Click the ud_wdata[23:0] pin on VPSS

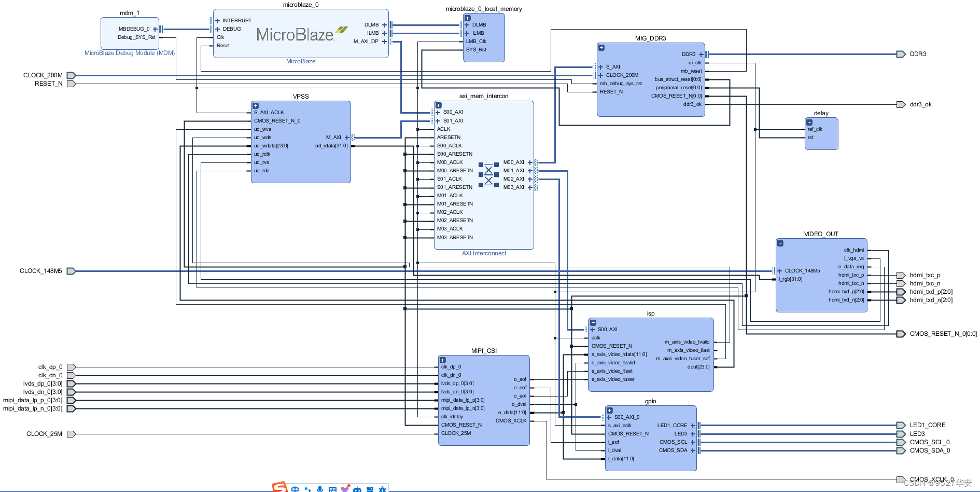pos(271,146)
